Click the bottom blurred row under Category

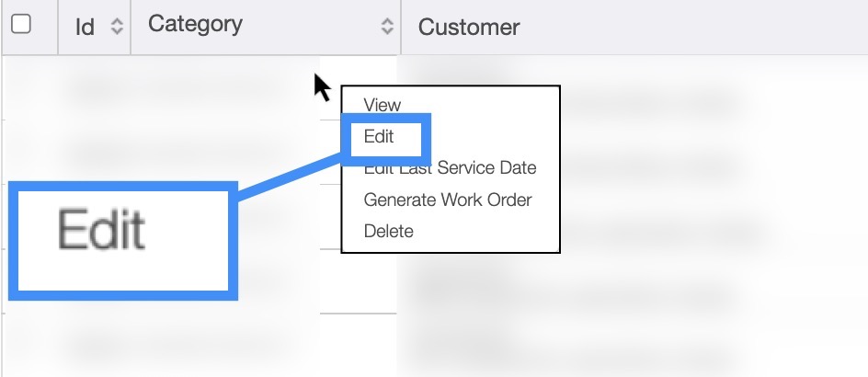pyautogui.click(x=184, y=345)
